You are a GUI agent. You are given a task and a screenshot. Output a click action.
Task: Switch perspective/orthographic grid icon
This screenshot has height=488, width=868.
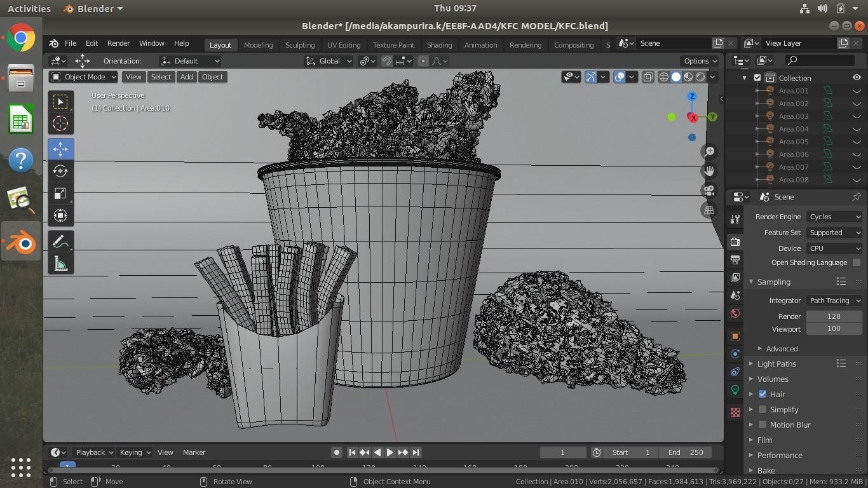(x=709, y=210)
